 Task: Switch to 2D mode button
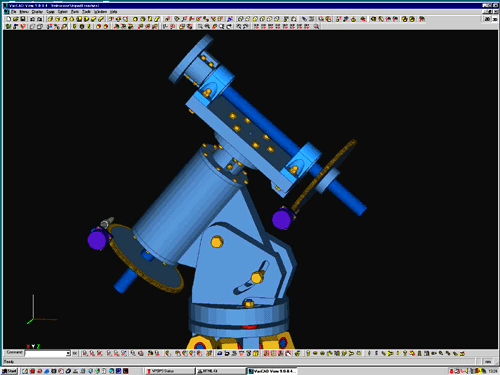point(487,19)
